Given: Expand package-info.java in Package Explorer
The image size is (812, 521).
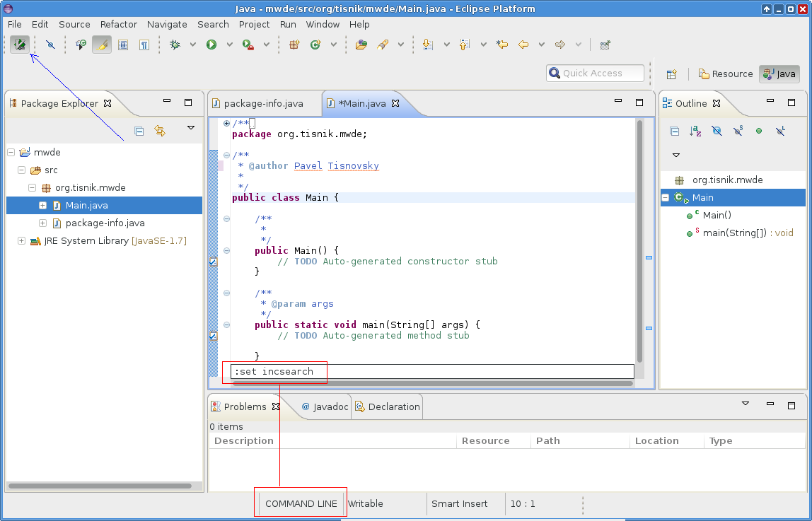Looking at the screenshot, I should 42,223.
